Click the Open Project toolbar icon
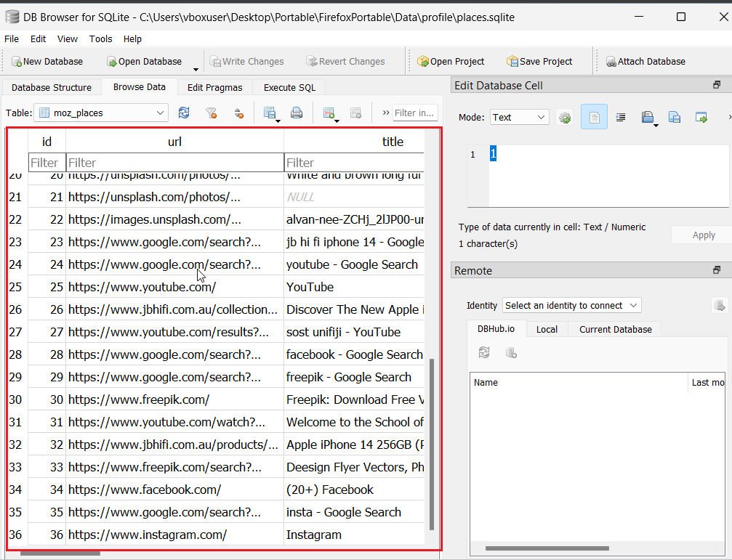732x560 pixels. coord(451,62)
